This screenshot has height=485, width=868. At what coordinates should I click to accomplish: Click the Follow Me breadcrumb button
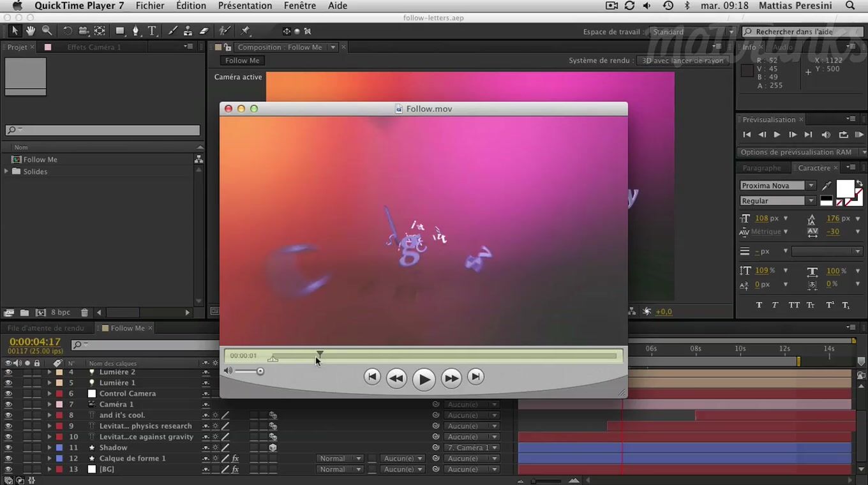(x=242, y=61)
